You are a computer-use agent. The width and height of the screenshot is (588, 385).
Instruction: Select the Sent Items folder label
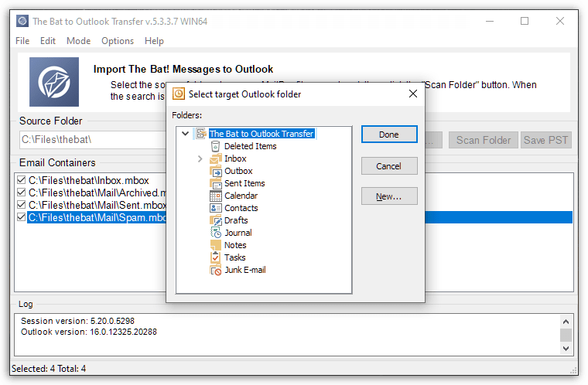(244, 183)
